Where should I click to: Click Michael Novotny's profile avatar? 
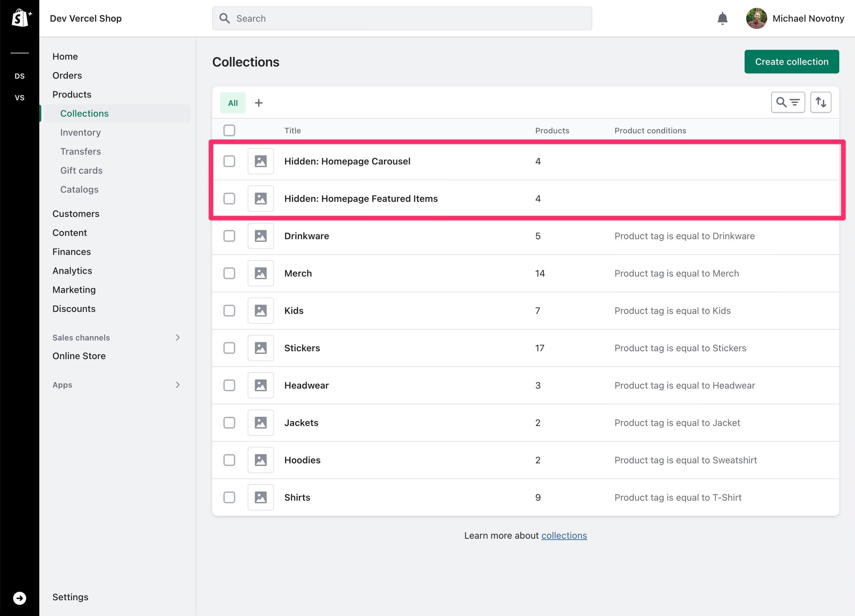pyautogui.click(x=757, y=18)
